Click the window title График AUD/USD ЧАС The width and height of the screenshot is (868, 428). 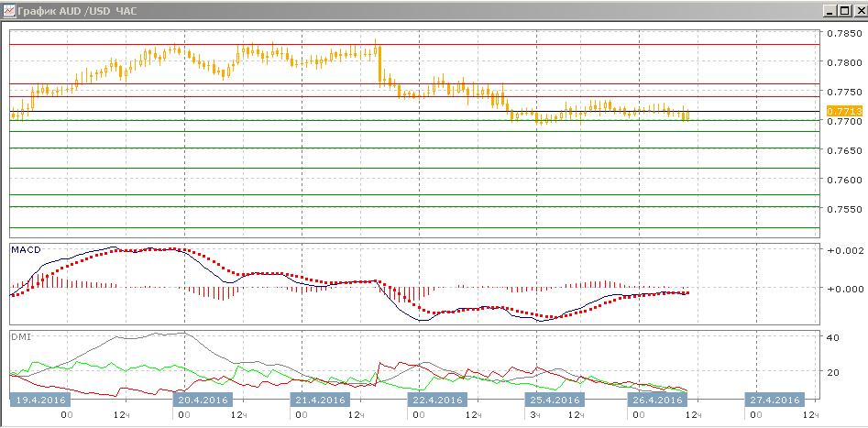(x=78, y=11)
